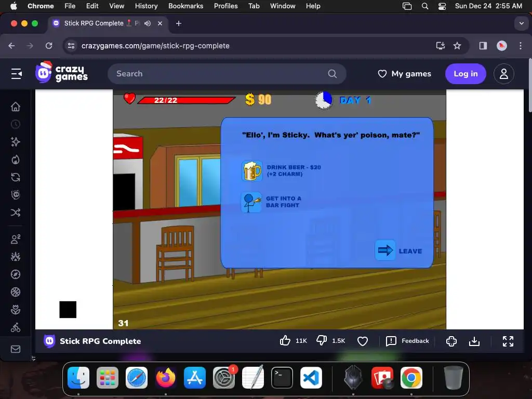View site information icon in address bar
The image size is (532, 399).
click(71, 46)
